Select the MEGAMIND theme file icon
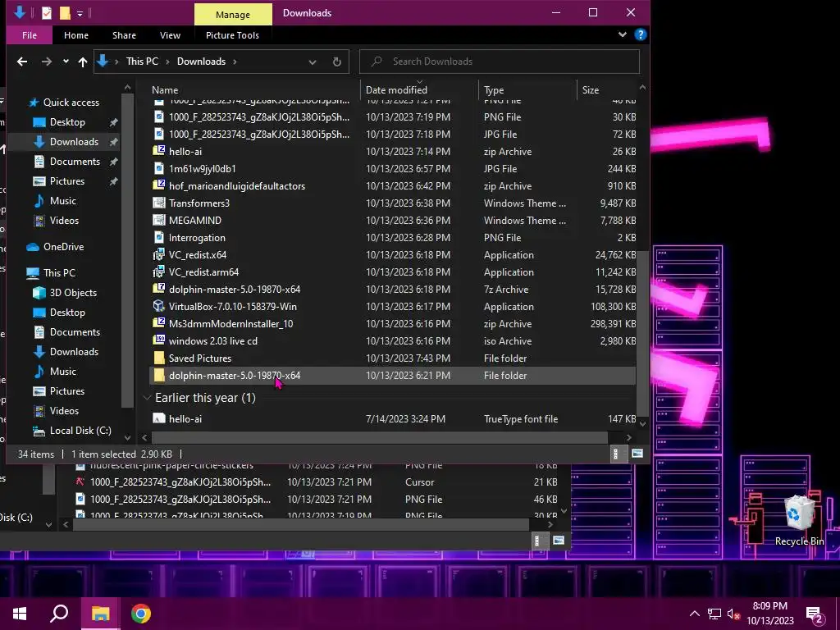 point(158,220)
